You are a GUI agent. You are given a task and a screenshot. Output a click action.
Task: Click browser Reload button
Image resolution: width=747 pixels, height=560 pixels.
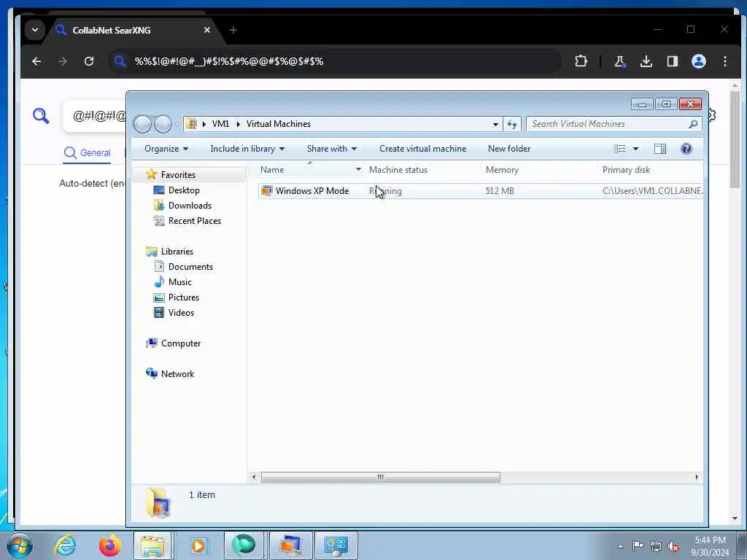point(88,61)
